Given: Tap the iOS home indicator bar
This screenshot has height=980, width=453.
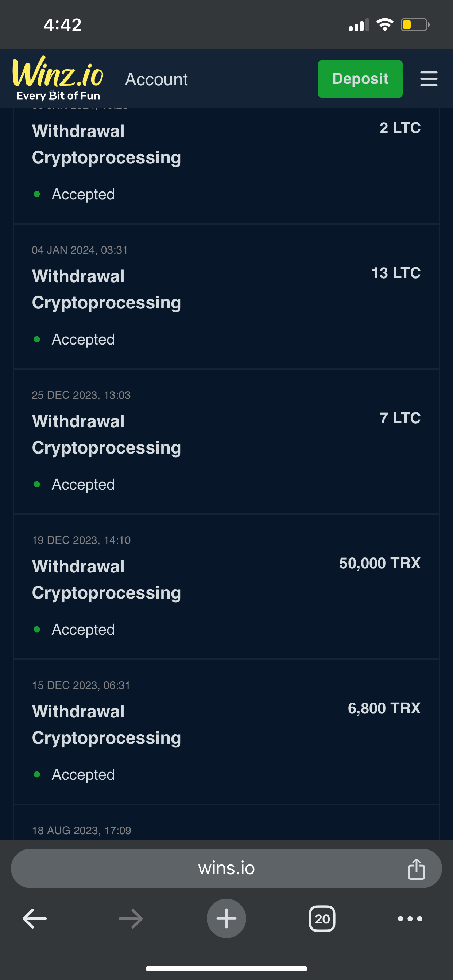Looking at the screenshot, I should click(x=226, y=968).
